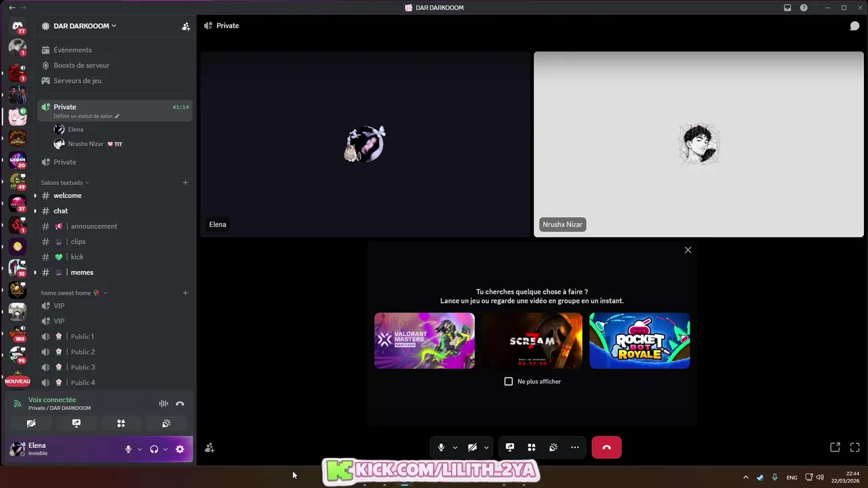Pop out the call window icon
868x488 pixels.
coord(835,447)
